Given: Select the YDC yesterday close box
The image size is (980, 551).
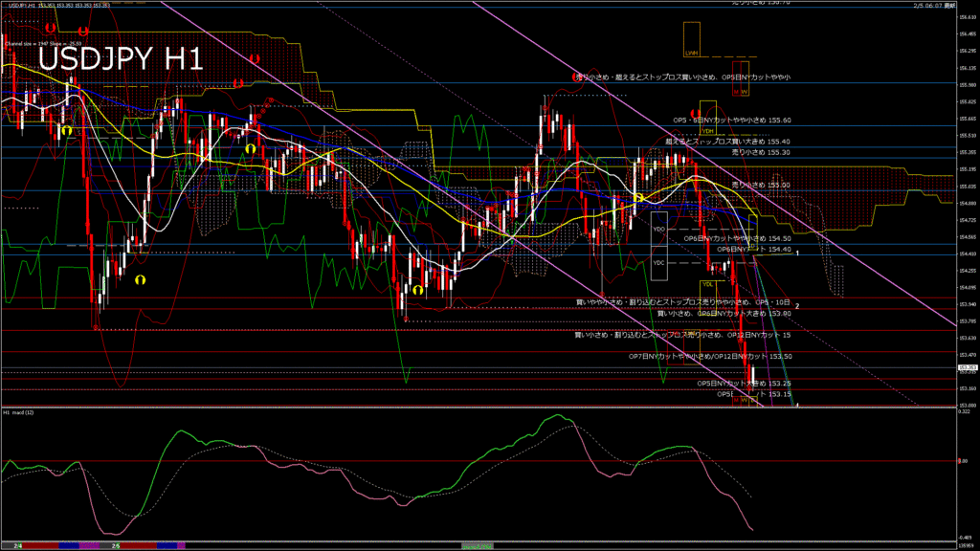Looking at the screenshot, I should pyautogui.click(x=658, y=262).
